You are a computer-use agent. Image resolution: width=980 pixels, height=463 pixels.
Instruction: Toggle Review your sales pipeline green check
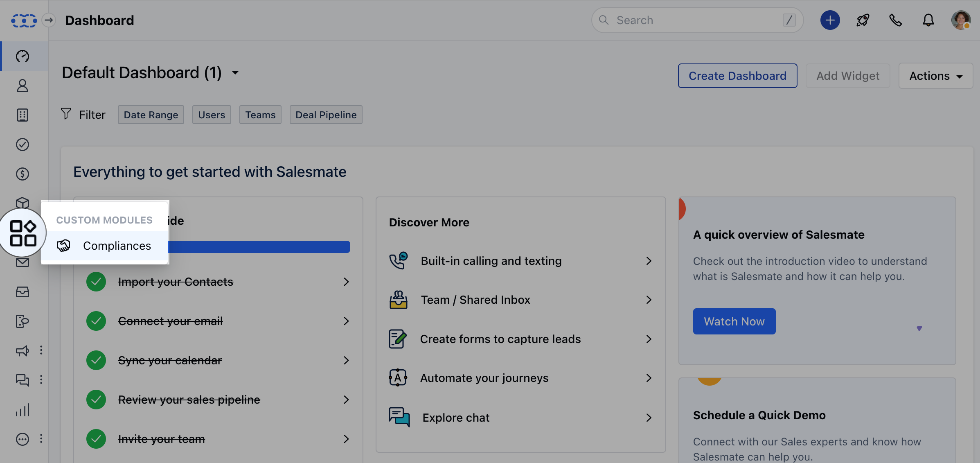[x=96, y=400]
